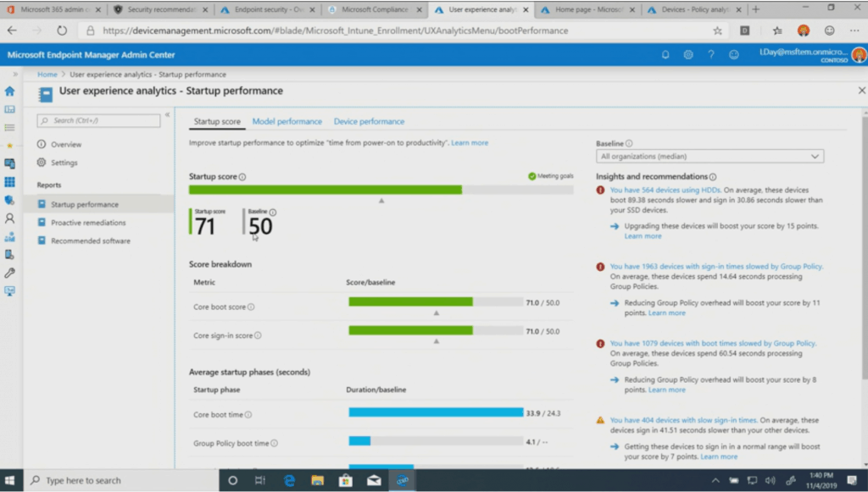868x492 pixels.
Task: Open the browser favorites list icon
Action: (x=777, y=31)
